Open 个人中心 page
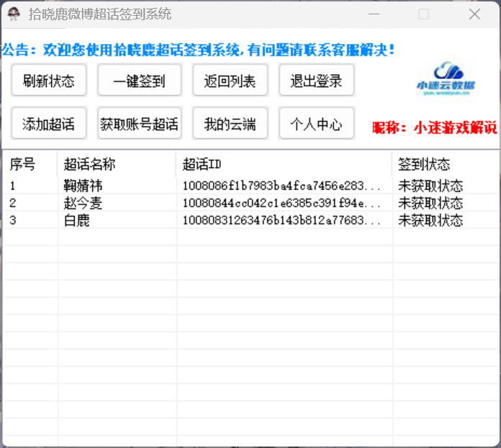The width and height of the screenshot is (501, 448). pyautogui.click(x=316, y=124)
